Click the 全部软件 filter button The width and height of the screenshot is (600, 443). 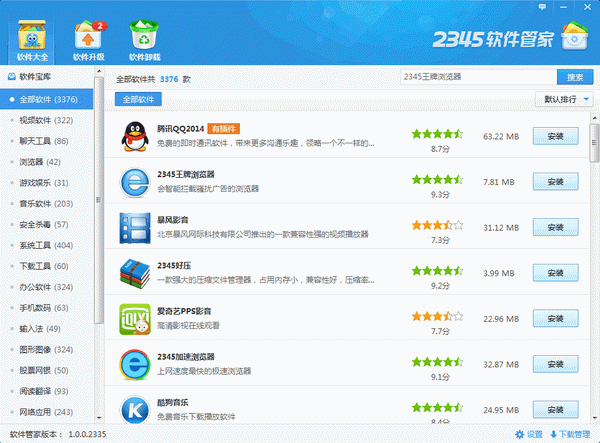138,99
